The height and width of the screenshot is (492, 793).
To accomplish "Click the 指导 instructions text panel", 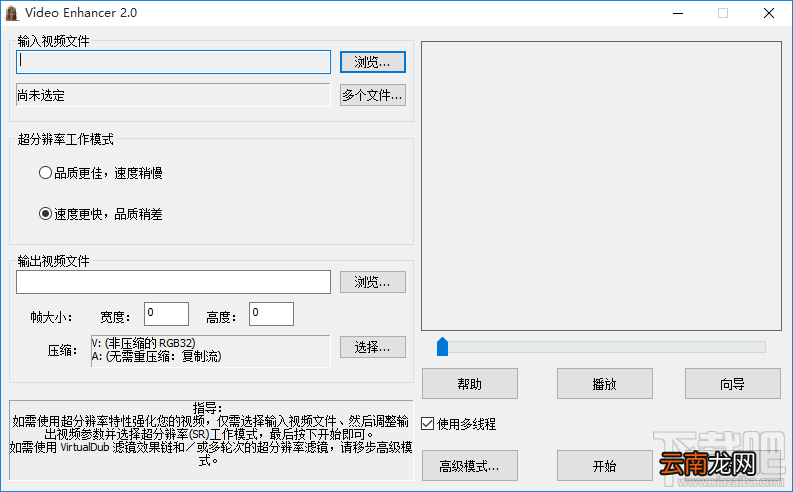I will click(211, 440).
